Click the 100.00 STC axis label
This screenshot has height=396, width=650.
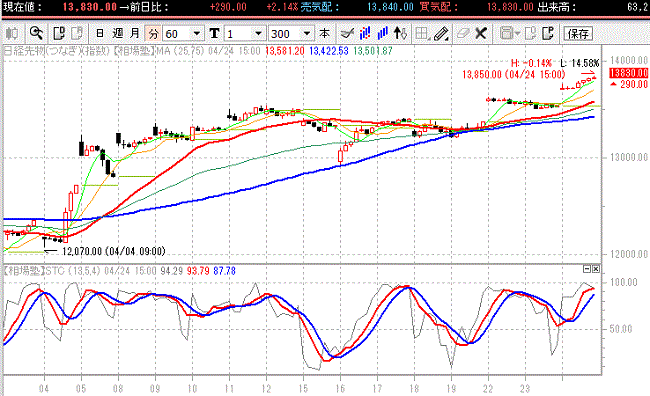pyautogui.click(x=623, y=282)
